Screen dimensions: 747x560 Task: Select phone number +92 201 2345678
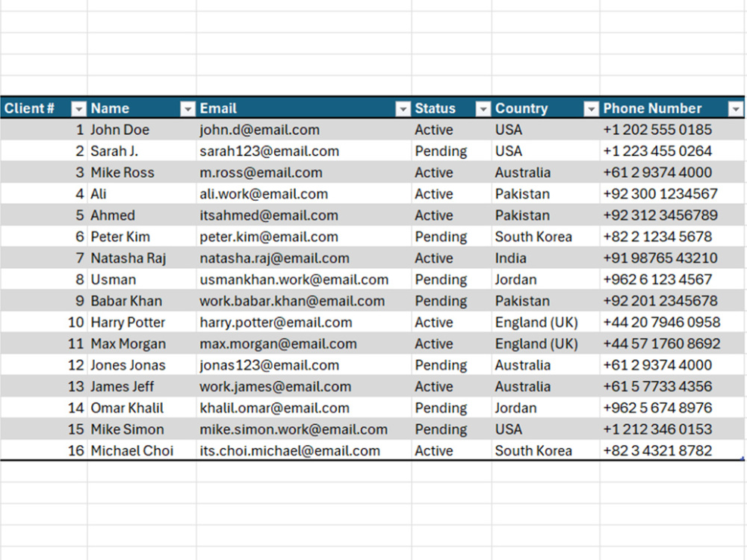point(672,301)
